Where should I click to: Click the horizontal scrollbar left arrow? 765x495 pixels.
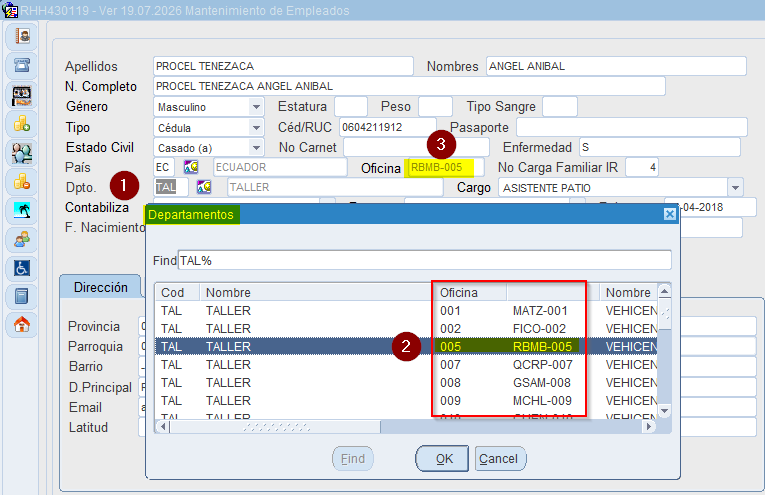(163, 427)
